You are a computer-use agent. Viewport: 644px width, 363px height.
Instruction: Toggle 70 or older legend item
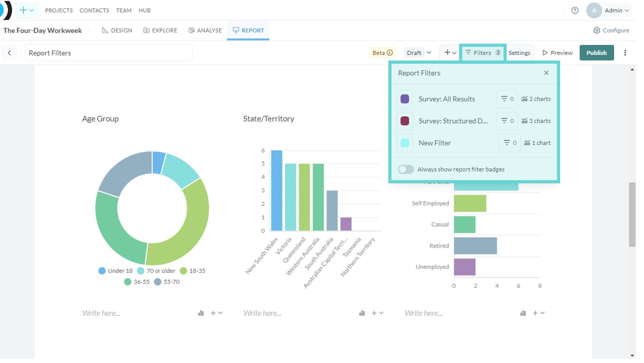coord(156,271)
